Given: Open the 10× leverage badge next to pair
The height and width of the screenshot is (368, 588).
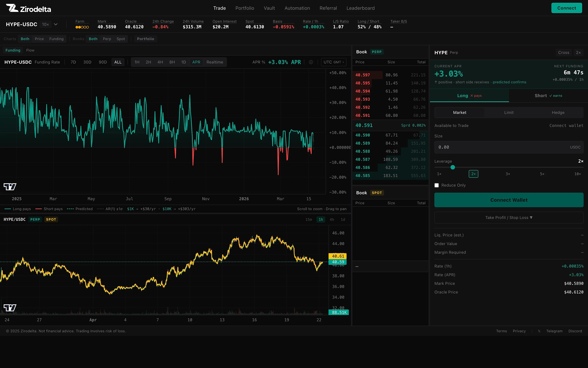Looking at the screenshot, I should pos(45,24).
